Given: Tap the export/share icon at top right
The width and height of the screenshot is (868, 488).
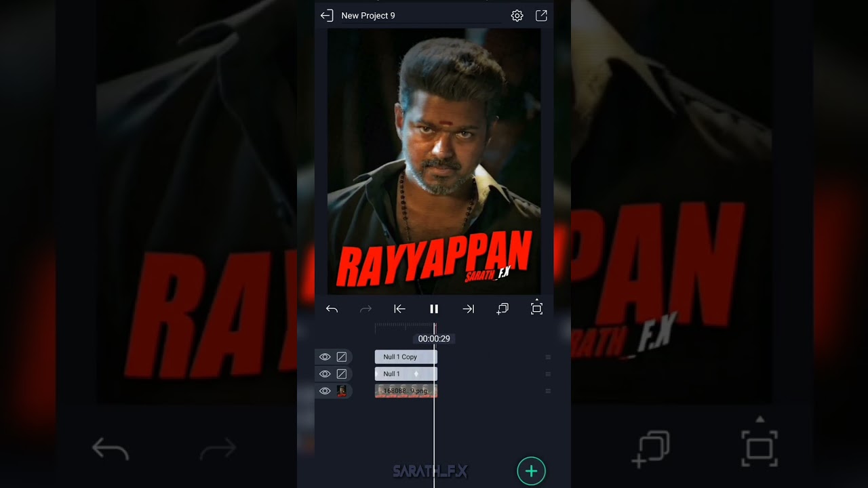Looking at the screenshot, I should pos(541,16).
